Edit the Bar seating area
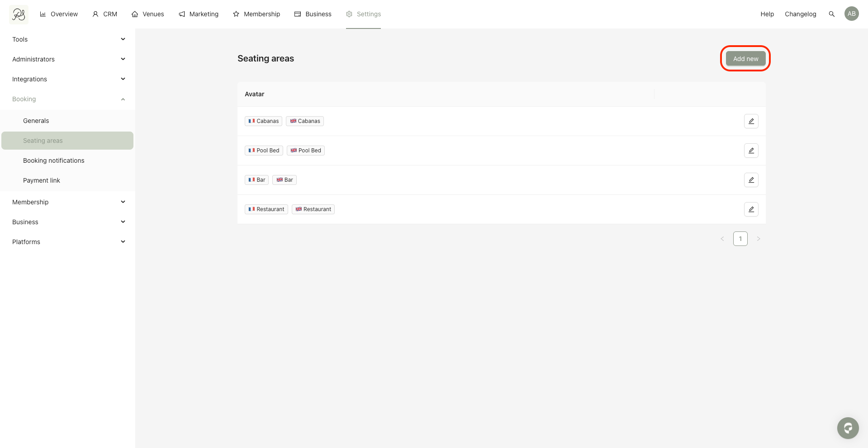This screenshot has width=868, height=448. (751, 180)
